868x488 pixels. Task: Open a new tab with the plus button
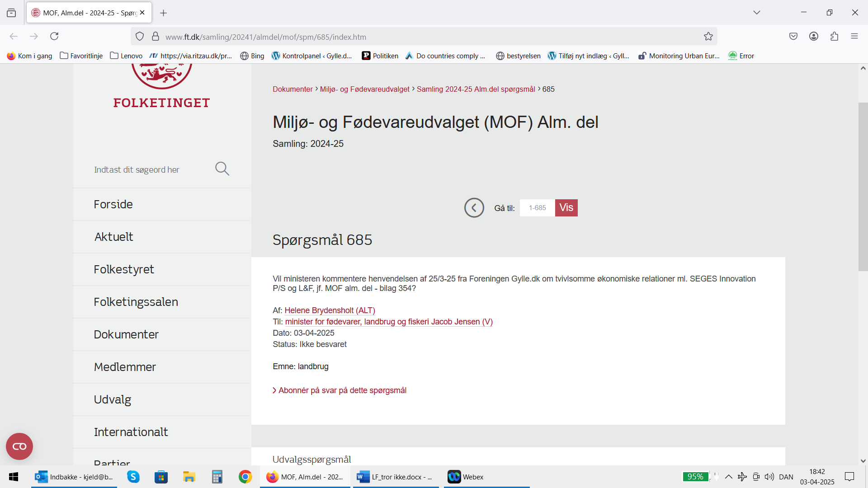(x=164, y=13)
